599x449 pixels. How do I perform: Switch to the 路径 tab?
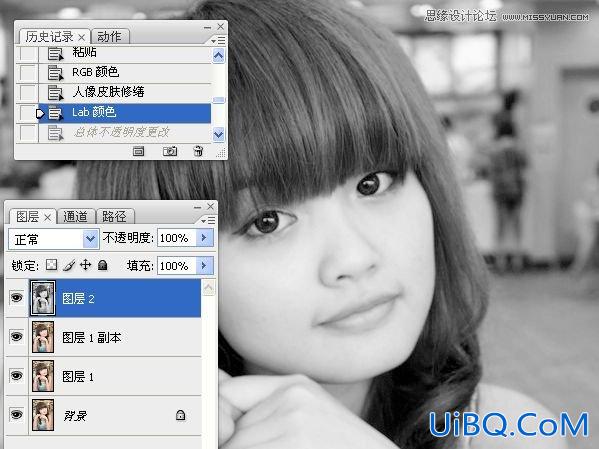[114, 217]
